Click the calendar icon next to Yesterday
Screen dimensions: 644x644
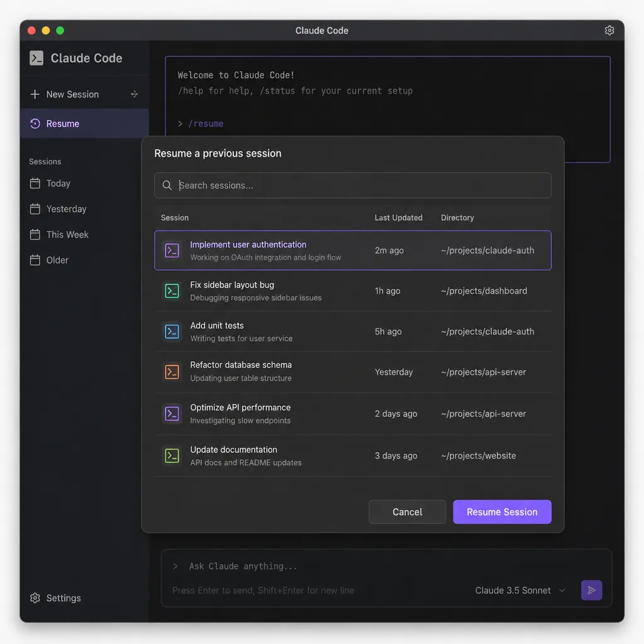pos(35,209)
